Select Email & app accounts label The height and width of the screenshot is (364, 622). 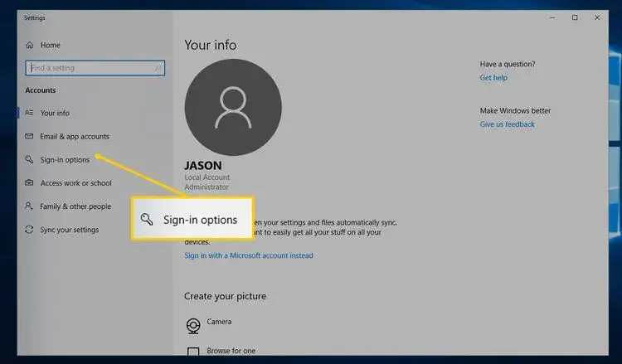coord(75,136)
